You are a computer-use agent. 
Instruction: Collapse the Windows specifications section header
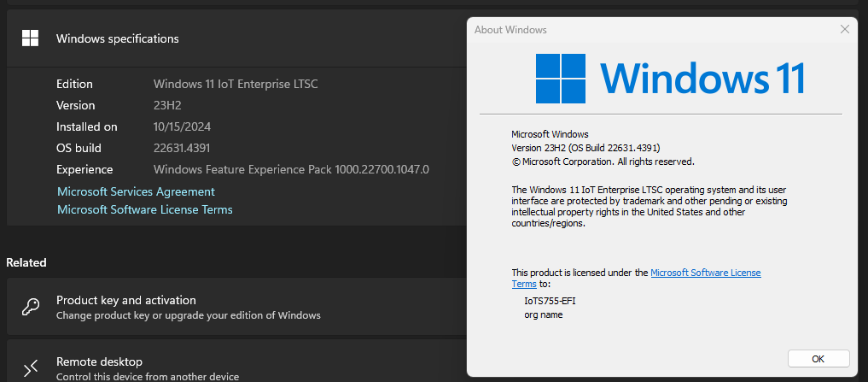(x=236, y=38)
